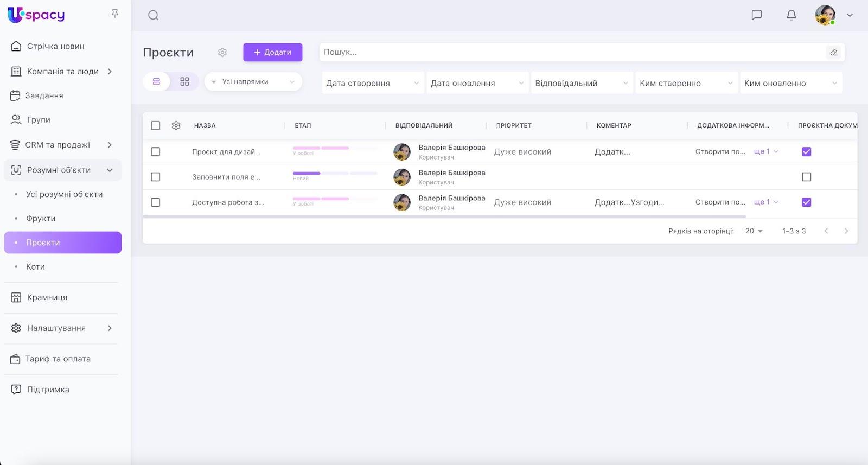Toggle the select-all checkbox in table header

click(155, 125)
